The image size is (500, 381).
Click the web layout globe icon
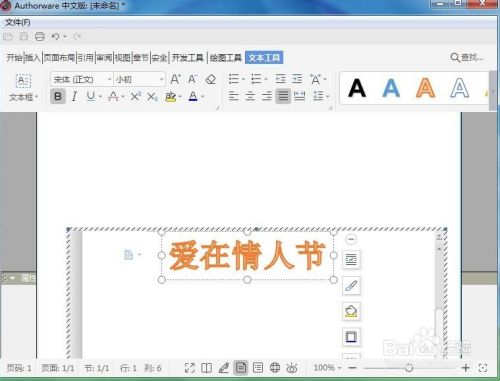click(x=275, y=368)
